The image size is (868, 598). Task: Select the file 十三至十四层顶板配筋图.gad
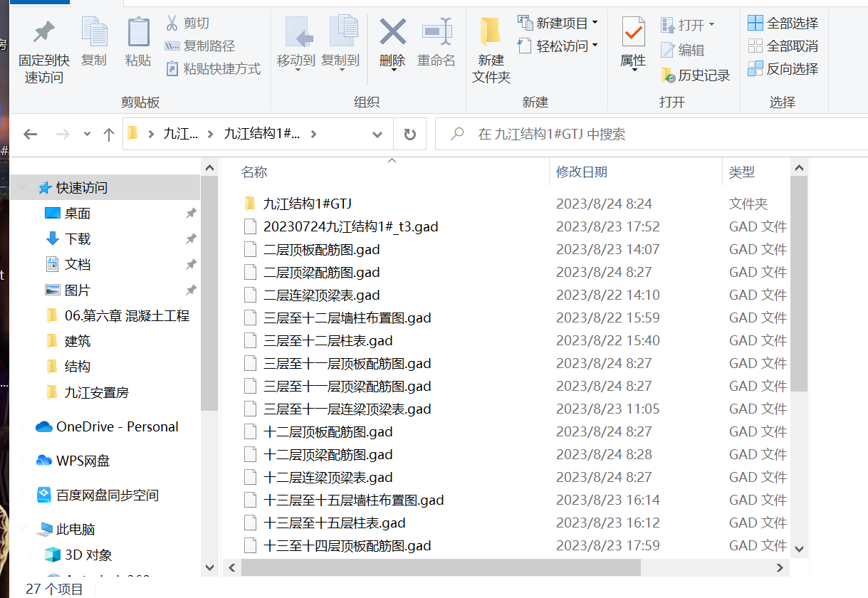[x=514, y=545]
